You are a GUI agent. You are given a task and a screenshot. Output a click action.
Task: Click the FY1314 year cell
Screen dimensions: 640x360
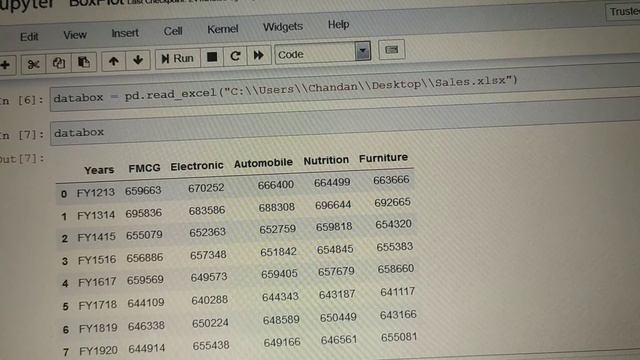96,215
